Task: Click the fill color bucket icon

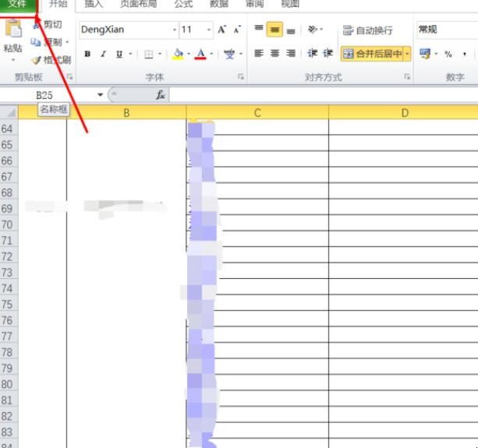Action: (178, 54)
